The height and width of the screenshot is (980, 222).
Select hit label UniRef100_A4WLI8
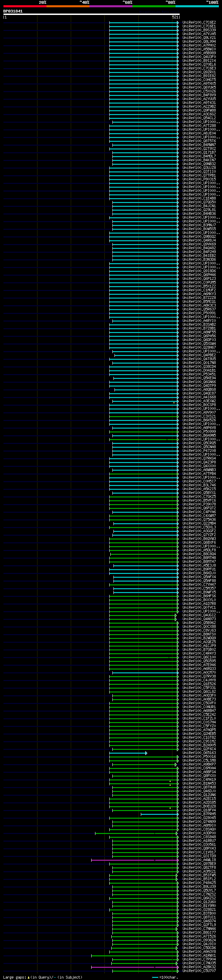tap(199, 860)
